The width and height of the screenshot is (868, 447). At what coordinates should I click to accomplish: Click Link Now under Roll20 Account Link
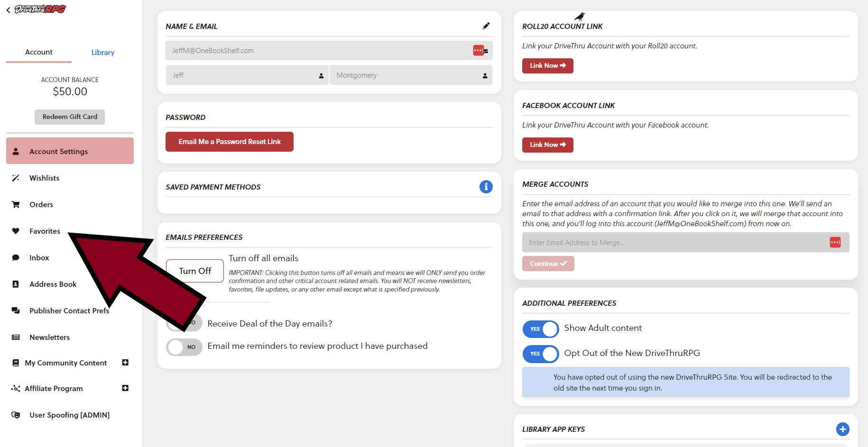point(548,66)
